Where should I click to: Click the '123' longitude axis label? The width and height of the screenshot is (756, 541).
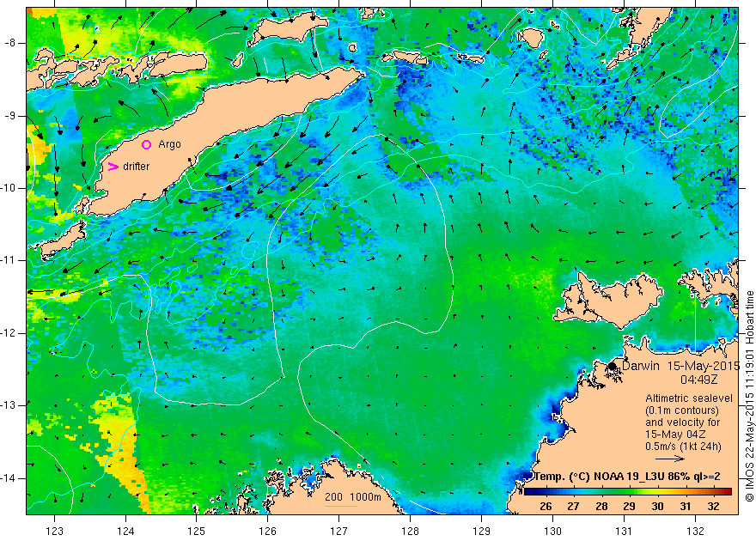54,531
